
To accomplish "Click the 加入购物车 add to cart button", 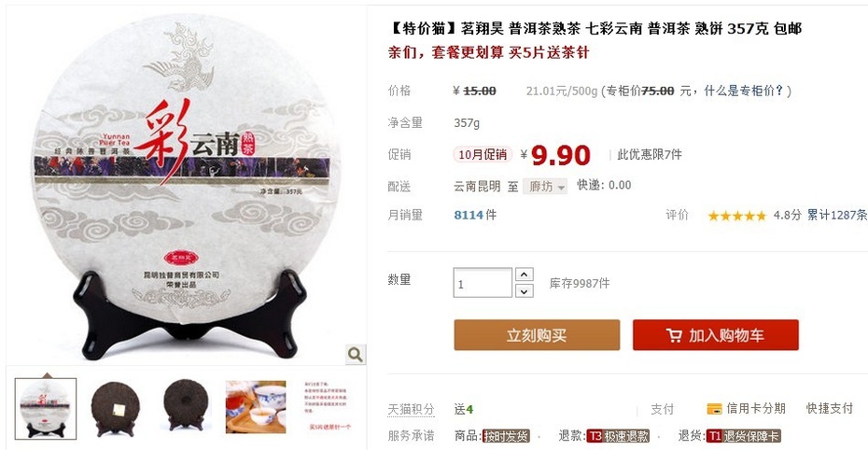I will pyautogui.click(x=715, y=335).
